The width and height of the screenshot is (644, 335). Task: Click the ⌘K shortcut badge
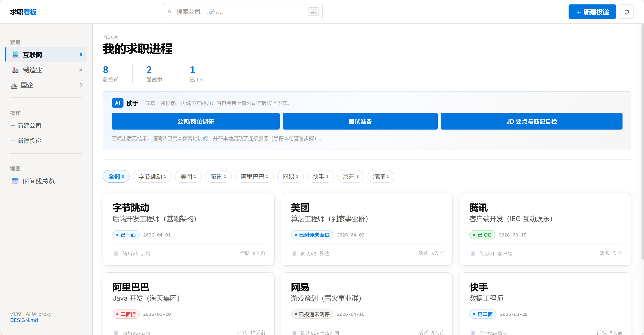pos(314,12)
